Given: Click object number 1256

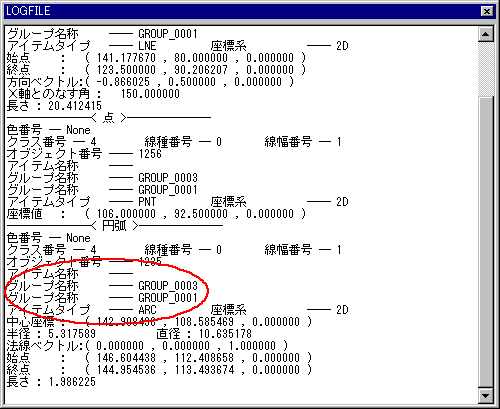Looking at the screenshot, I should 150,154.
